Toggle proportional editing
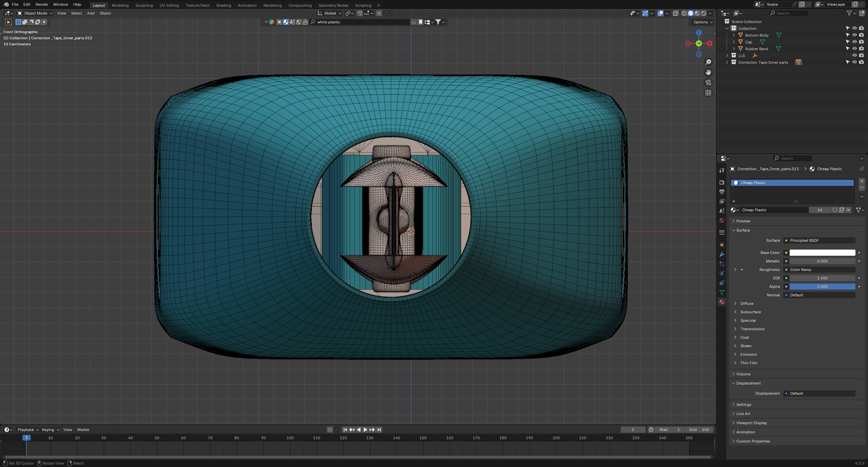Viewport: 868px width, 467px height. tap(379, 13)
